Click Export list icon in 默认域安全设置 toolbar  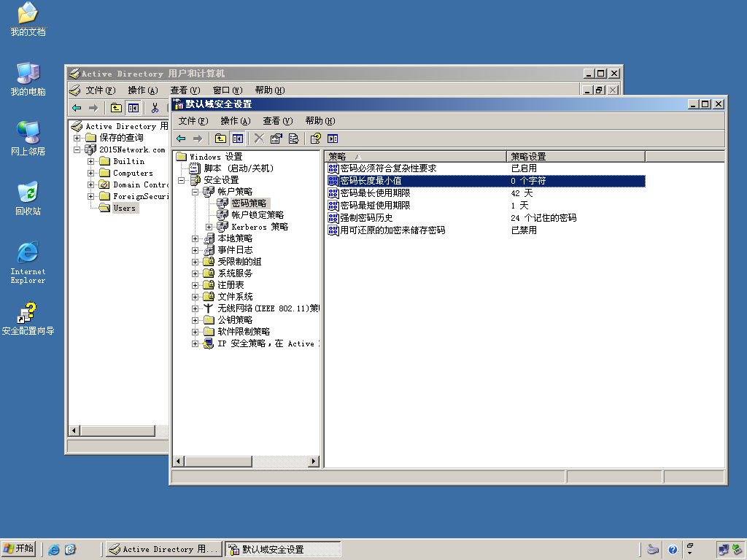click(293, 139)
